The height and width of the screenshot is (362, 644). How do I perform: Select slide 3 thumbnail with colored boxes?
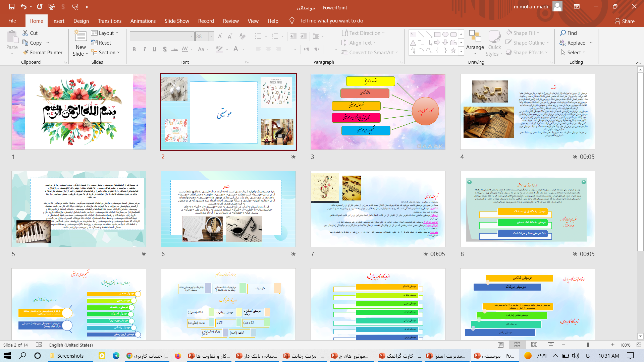[378, 112]
